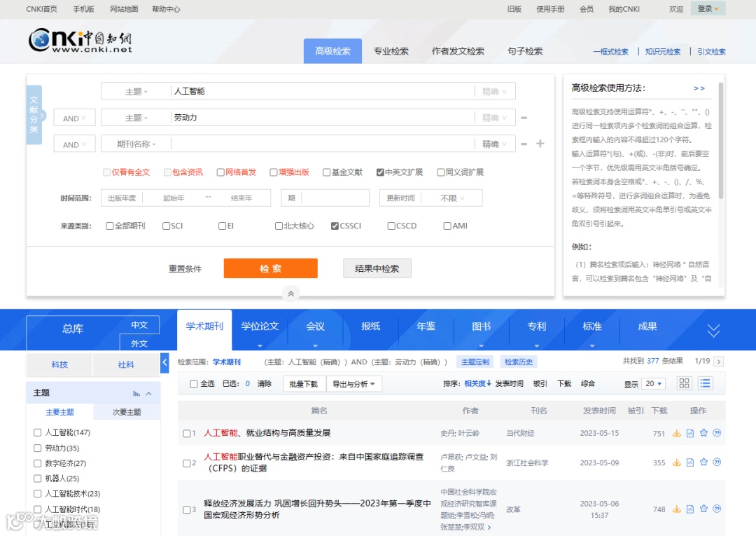Image resolution: width=756 pixels, height=536 pixels.
Task: Change results per page 20 dropdown
Action: pyautogui.click(x=654, y=383)
